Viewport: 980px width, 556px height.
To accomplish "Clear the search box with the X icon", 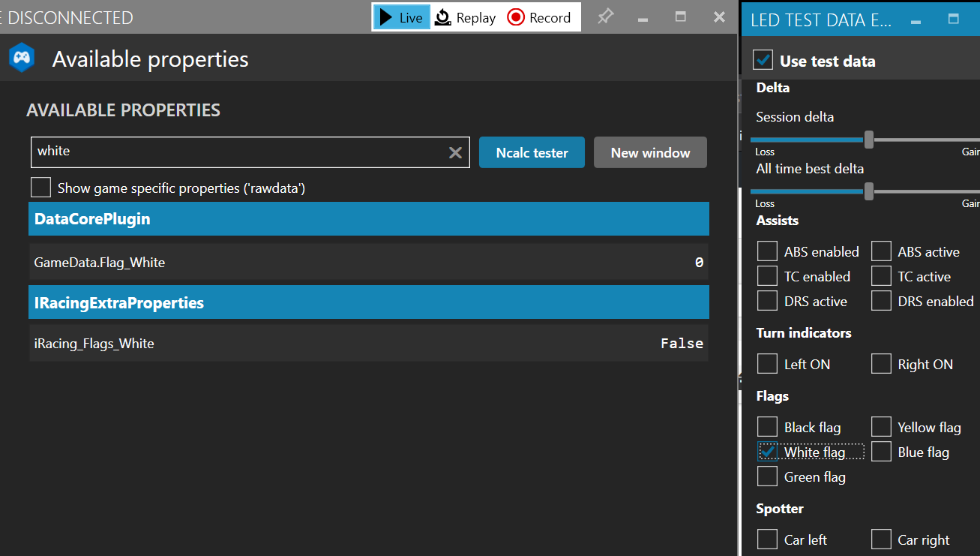I will tap(455, 152).
